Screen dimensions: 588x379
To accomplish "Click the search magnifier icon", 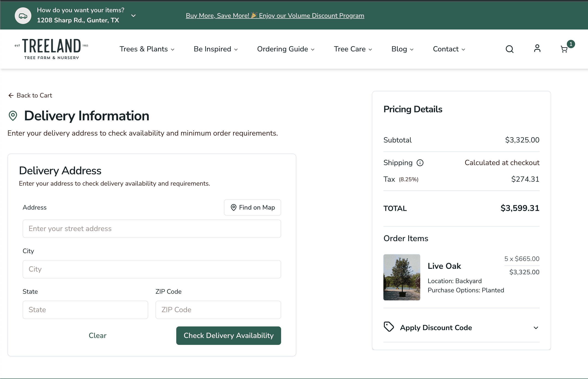I will [x=509, y=49].
